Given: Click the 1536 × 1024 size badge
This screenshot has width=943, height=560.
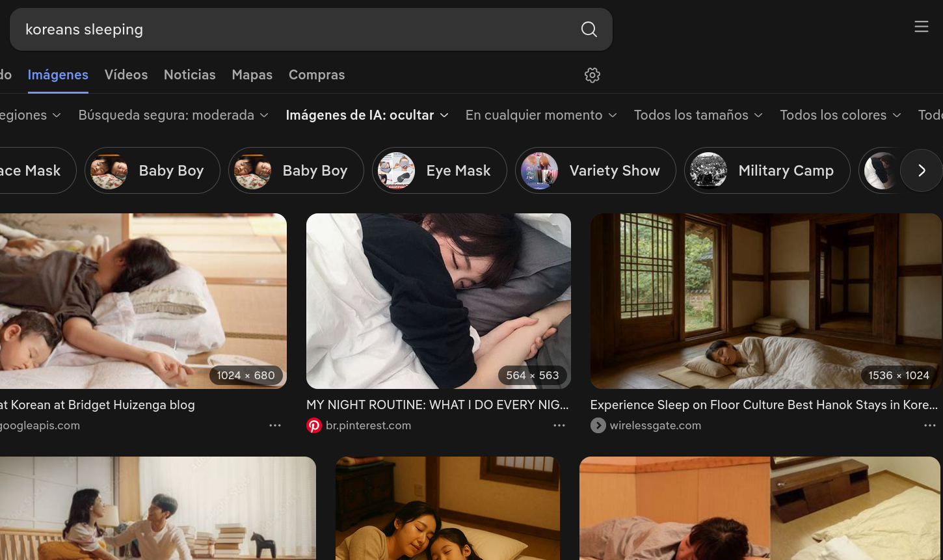Looking at the screenshot, I should (899, 375).
